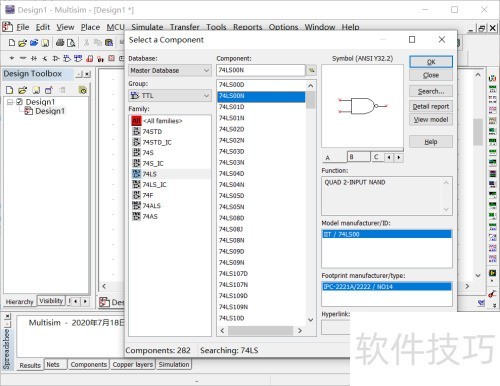
Task: Select 74STD family
Action: 170,131
